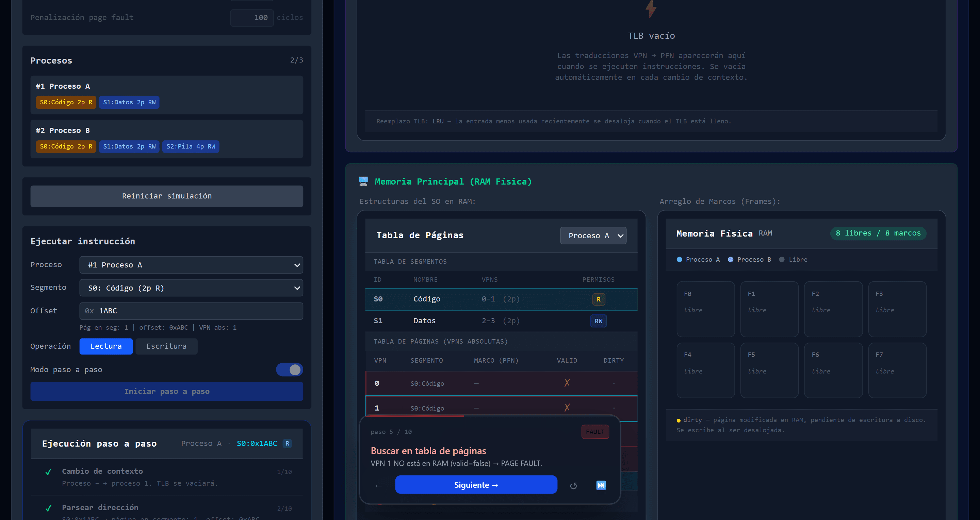Click the R permission badge for Código
This screenshot has width=980, height=520.
599,299
